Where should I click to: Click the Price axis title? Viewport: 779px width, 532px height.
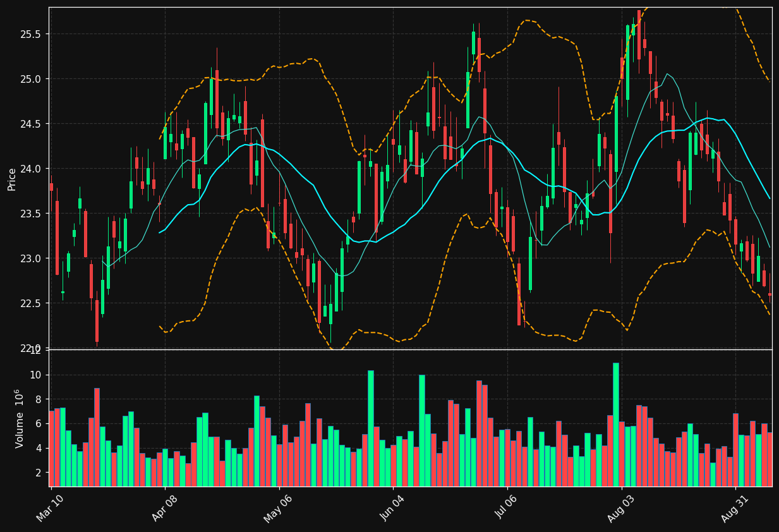pos(12,179)
